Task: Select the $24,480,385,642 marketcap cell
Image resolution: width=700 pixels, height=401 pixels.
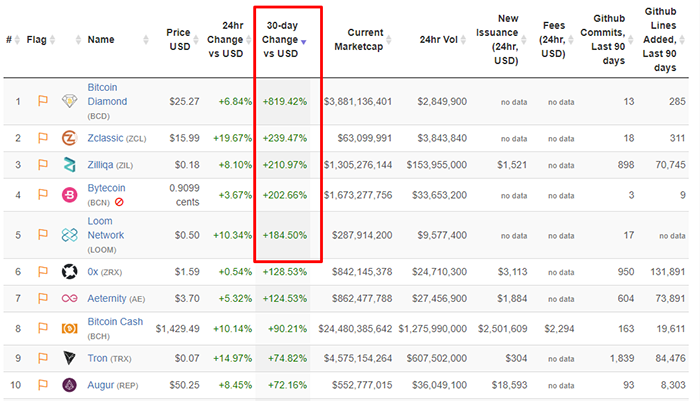Action: (355, 329)
